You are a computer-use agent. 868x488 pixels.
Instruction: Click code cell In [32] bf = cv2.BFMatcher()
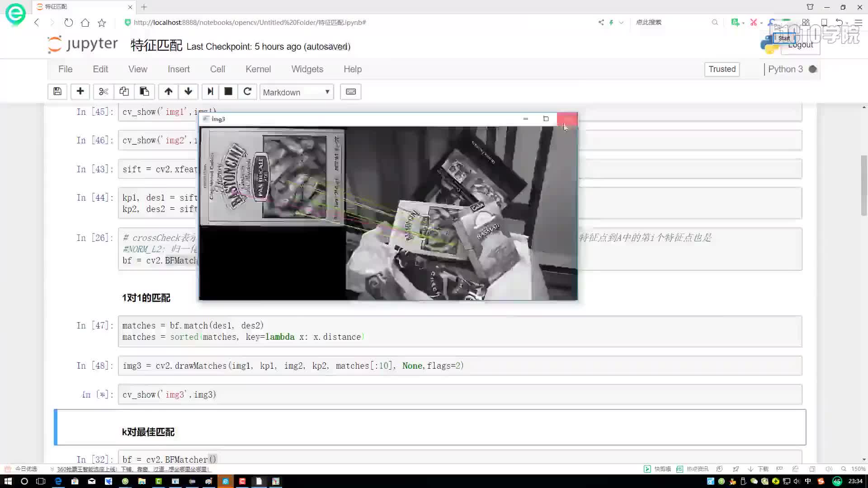tap(460, 457)
